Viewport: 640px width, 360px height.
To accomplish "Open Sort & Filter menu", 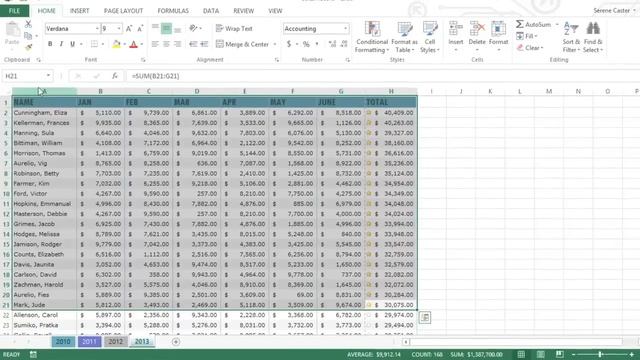I will [x=571, y=37].
